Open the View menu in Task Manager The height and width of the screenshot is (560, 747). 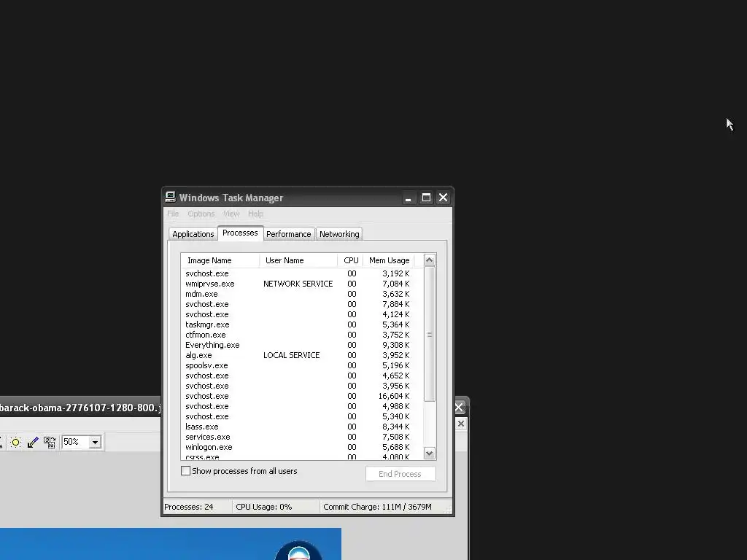(231, 214)
